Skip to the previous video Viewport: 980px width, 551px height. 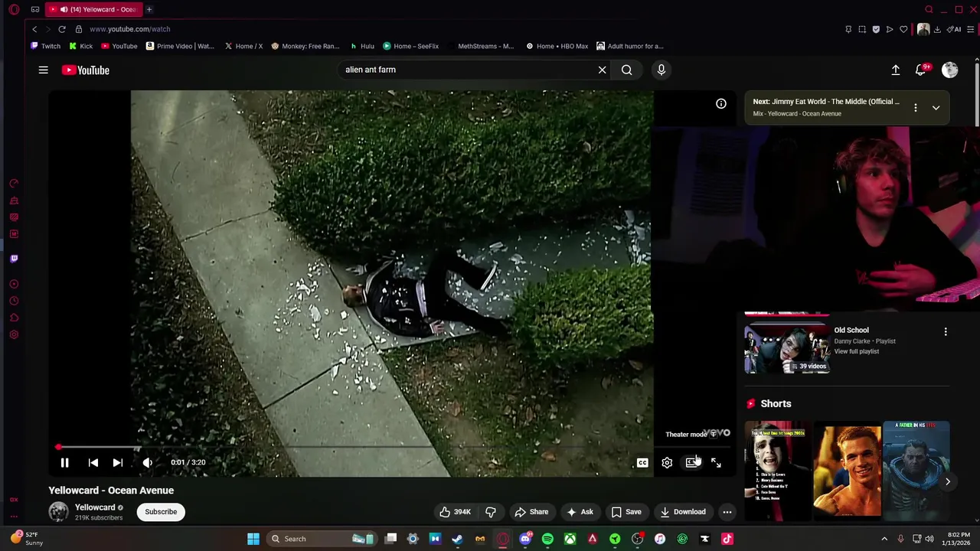[93, 462]
